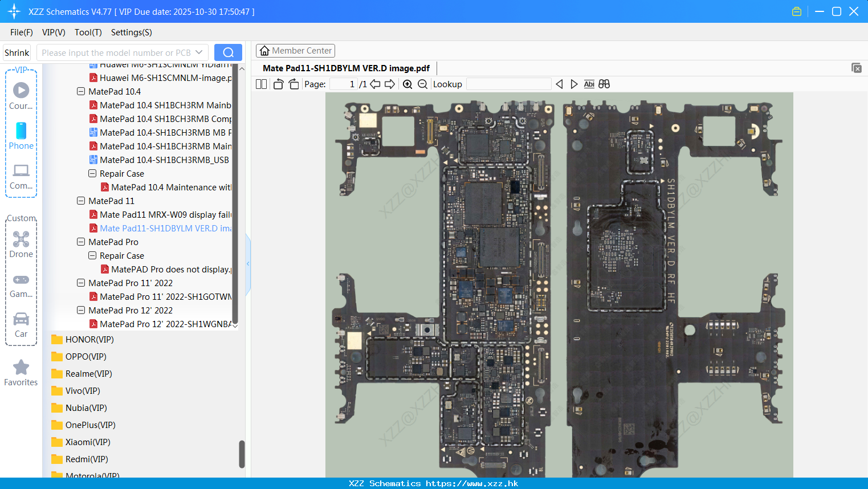Select the Car category icon
Viewport: 868px width, 489px height.
pyautogui.click(x=21, y=325)
